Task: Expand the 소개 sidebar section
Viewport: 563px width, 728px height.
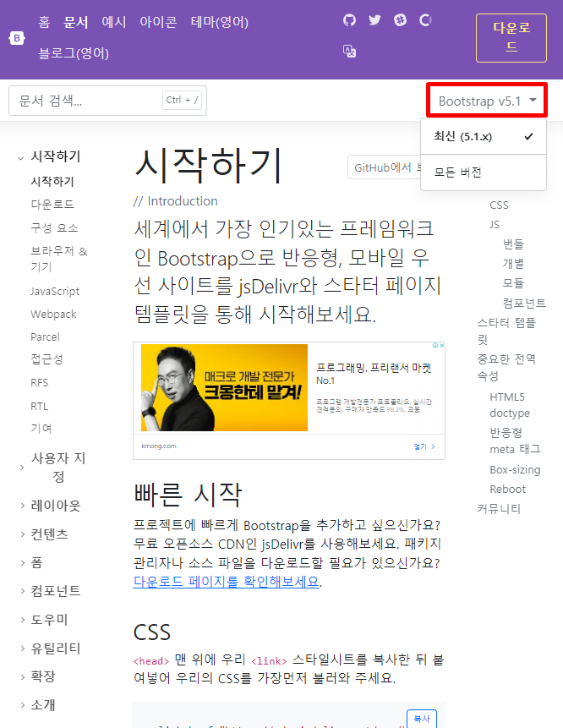Action: (37, 705)
